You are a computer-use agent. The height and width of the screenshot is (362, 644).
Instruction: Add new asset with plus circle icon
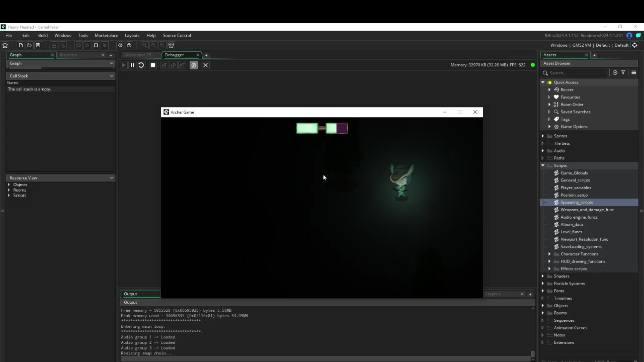[x=615, y=72]
